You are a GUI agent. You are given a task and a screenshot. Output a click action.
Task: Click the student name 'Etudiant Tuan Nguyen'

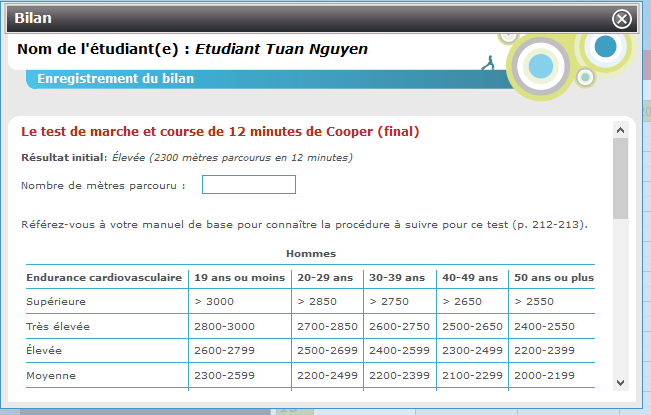280,49
